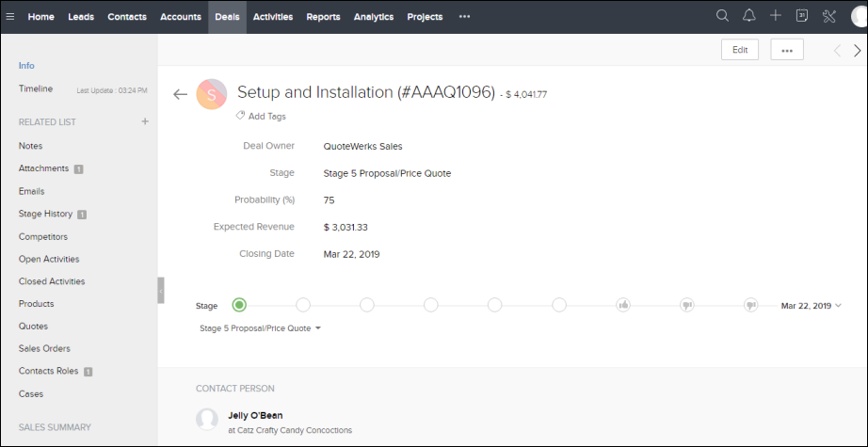Select the green first stage circle

click(239, 305)
